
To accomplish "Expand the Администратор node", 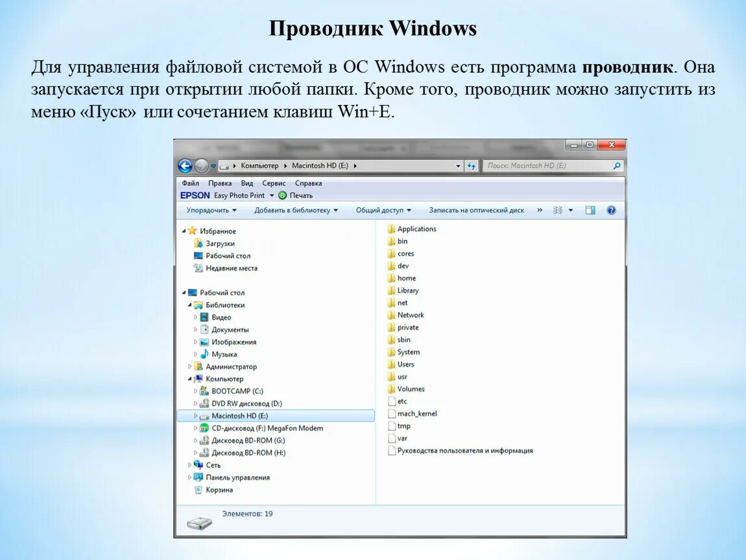I will click(x=189, y=366).
